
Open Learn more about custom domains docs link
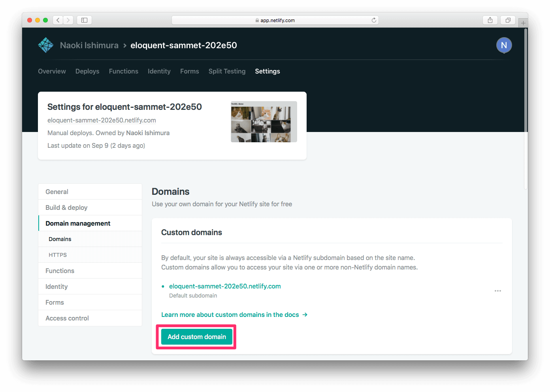pos(234,315)
